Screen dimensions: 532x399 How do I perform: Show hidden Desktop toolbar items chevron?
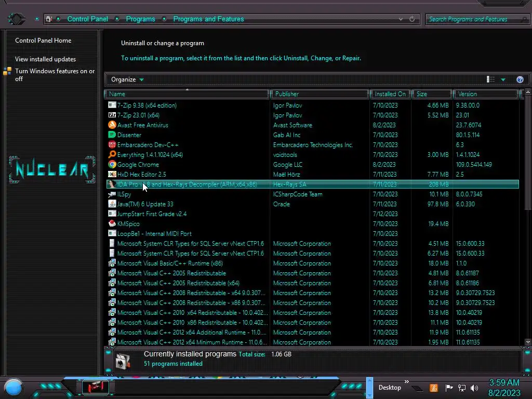[x=406, y=382]
